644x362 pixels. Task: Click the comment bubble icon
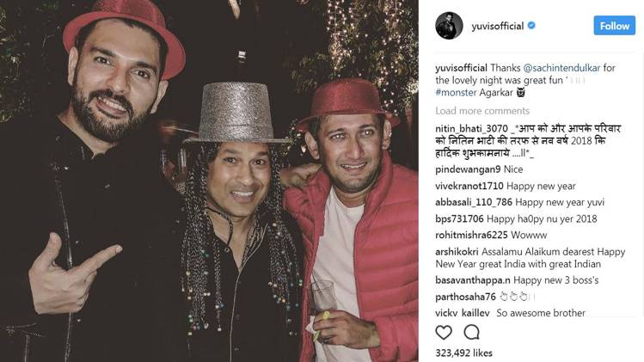click(x=471, y=332)
